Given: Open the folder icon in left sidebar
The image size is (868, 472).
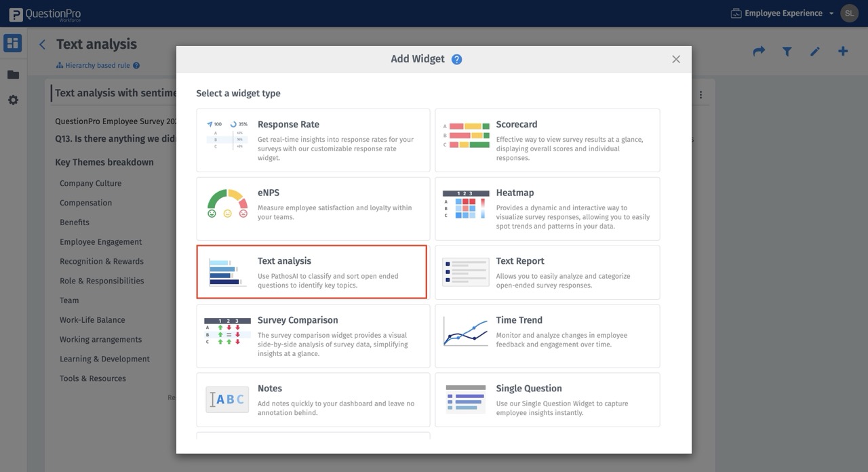Looking at the screenshot, I should pos(13,75).
